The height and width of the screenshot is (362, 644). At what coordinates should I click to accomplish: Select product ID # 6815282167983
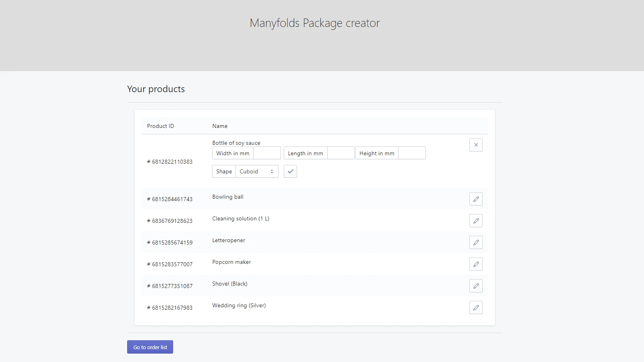[170, 308]
